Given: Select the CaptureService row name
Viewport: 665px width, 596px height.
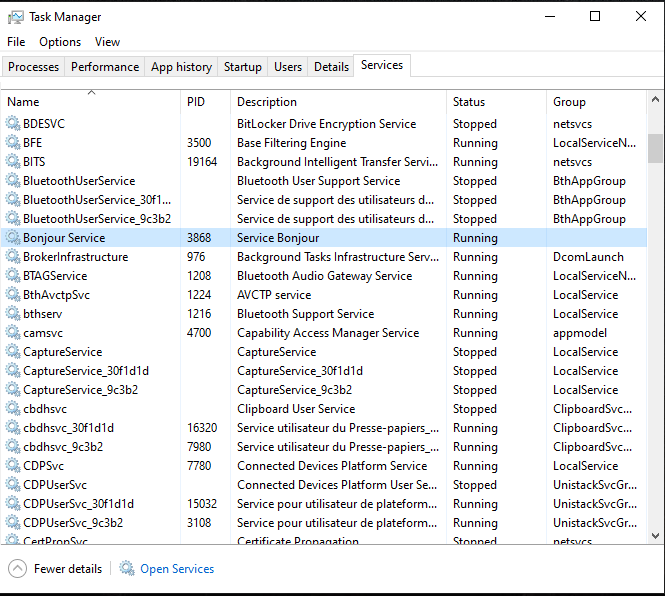Looking at the screenshot, I should click(x=63, y=352).
